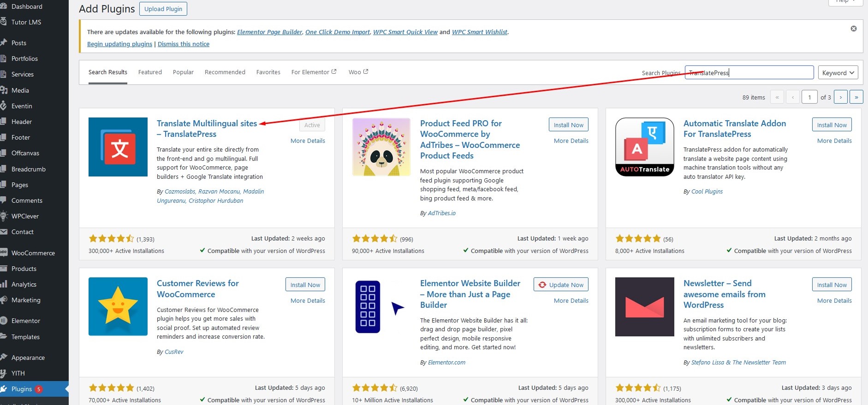This screenshot has height=405, width=868.
Task: Switch to the Featured tab
Action: 150,72
